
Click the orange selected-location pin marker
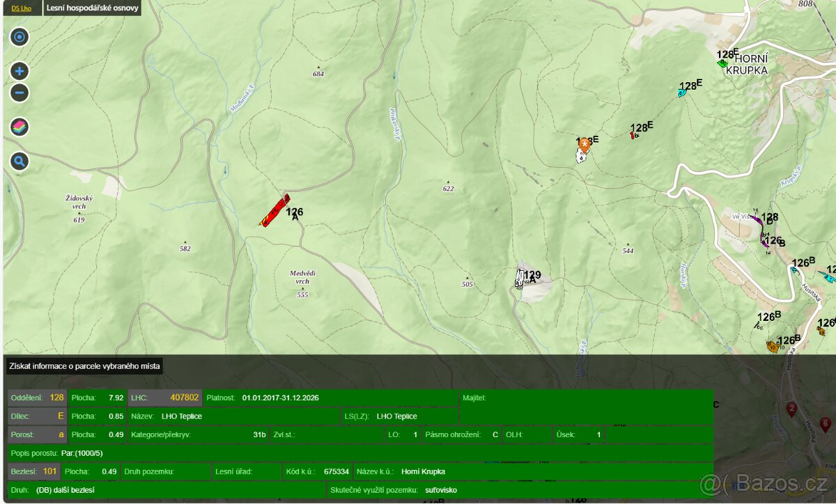584,145
